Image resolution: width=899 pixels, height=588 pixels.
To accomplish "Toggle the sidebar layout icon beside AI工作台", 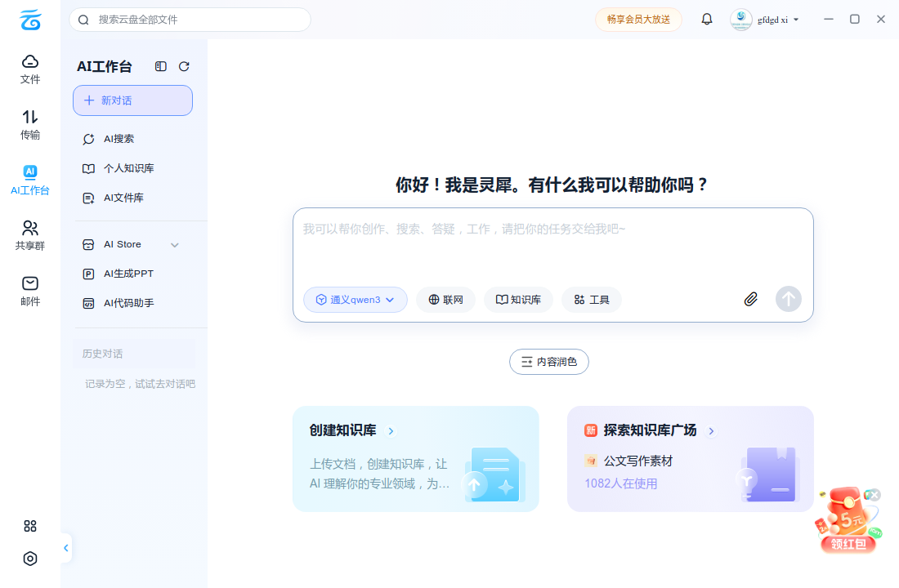I will coord(160,66).
